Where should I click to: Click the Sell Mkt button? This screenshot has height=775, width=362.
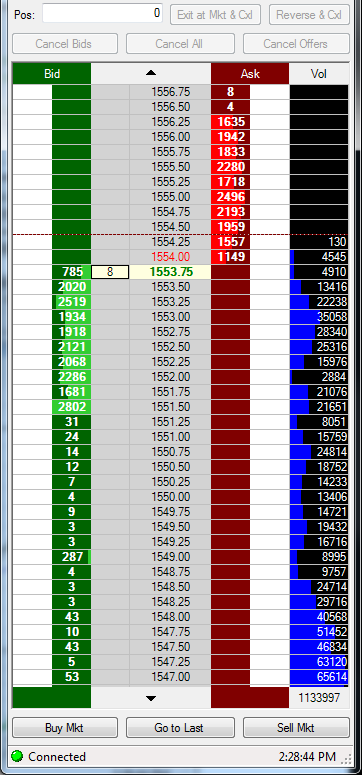point(296,728)
